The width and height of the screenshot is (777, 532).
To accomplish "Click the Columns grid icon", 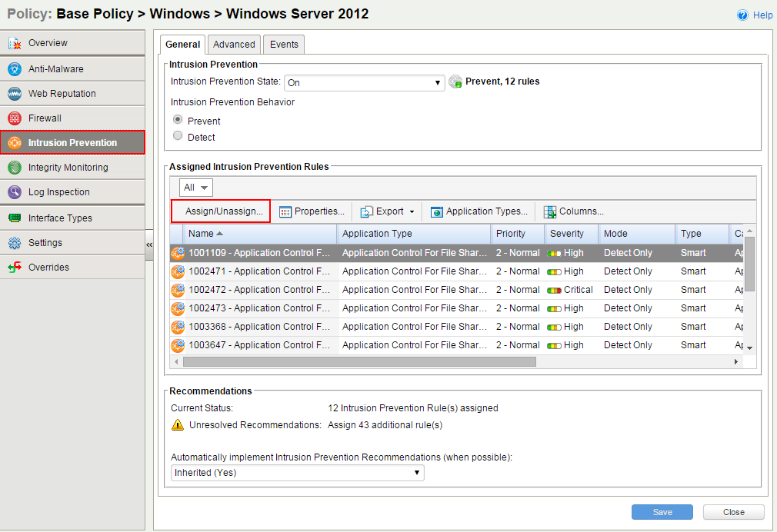I will coord(549,212).
